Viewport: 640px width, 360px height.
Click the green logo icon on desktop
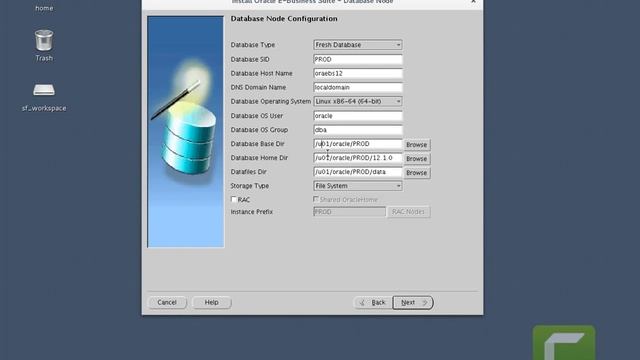[564, 342]
